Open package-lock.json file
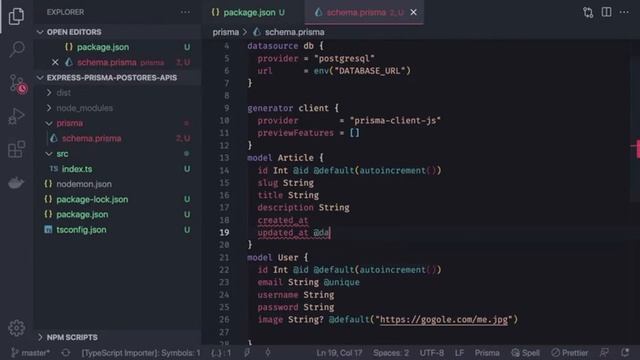 pyautogui.click(x=92, y=199)
